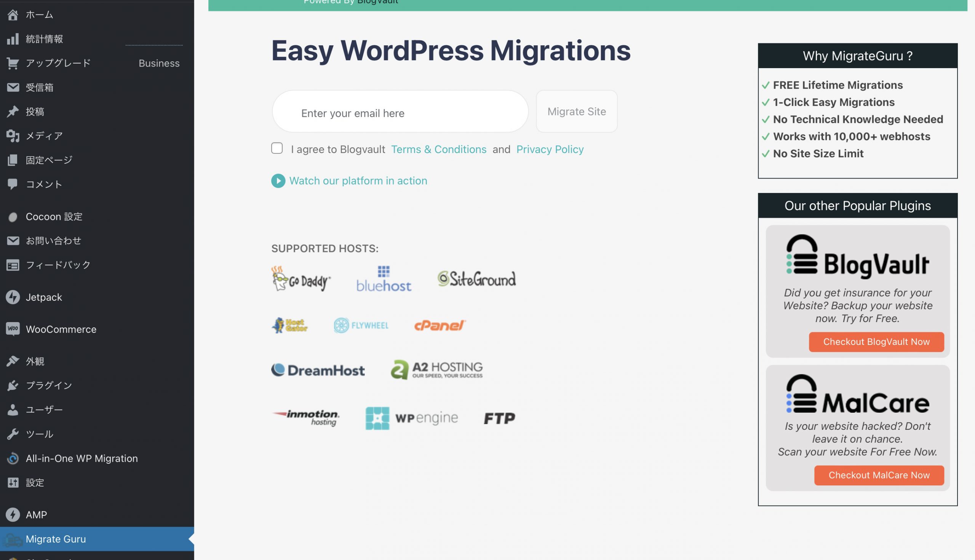975x560 pixels.
Task: Click the bluehost logo
Action: 384,279
